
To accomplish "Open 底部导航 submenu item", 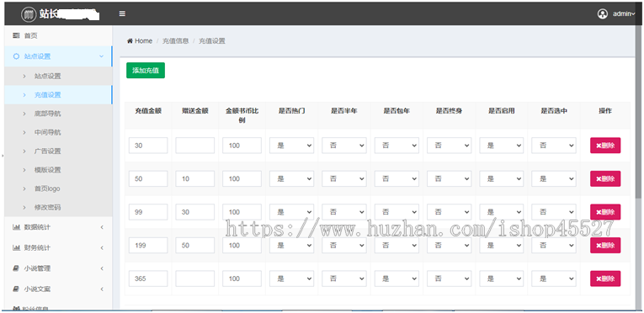I will point(58,114).
